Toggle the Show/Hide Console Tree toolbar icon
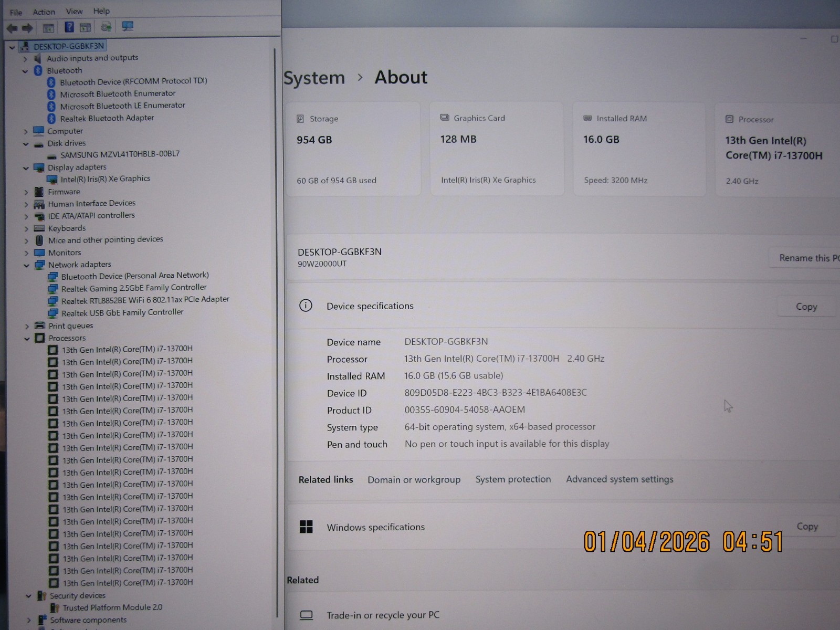 (x=48, y=28)
